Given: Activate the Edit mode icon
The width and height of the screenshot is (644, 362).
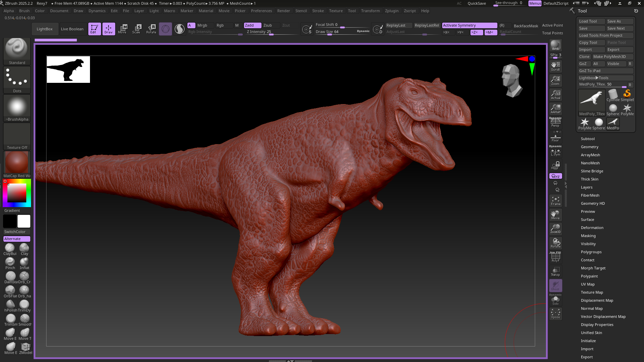Looking at the screenshot, I should pyautogui.click(x=94, y=29).
